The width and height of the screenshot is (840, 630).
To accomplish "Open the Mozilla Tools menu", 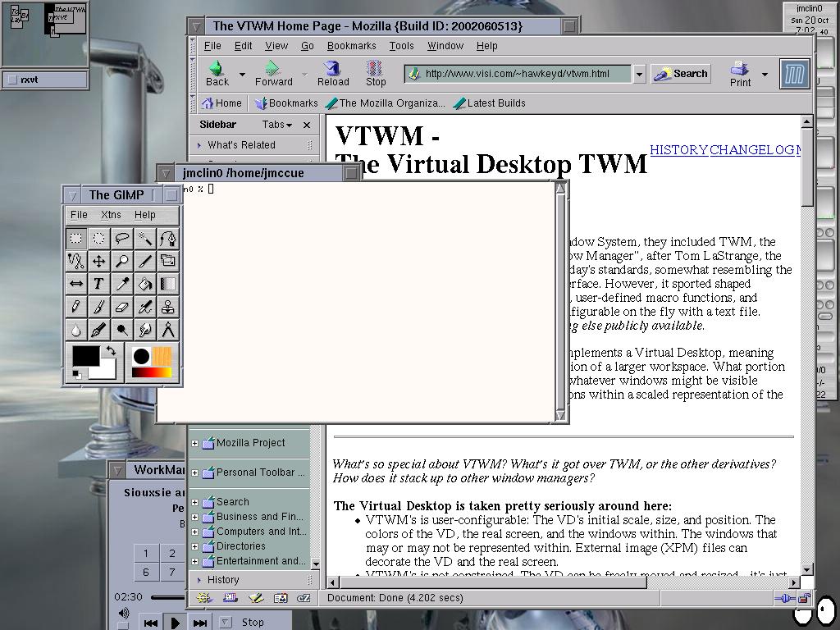I will (x=401, y=46).
